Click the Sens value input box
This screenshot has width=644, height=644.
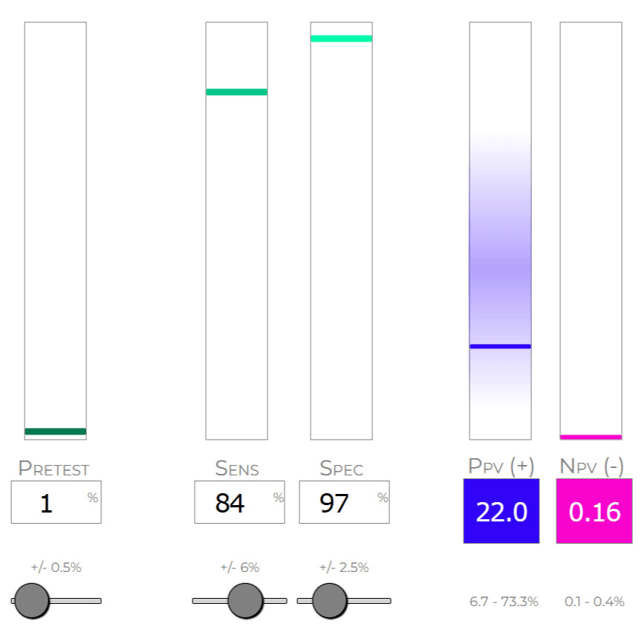point(238,503)
